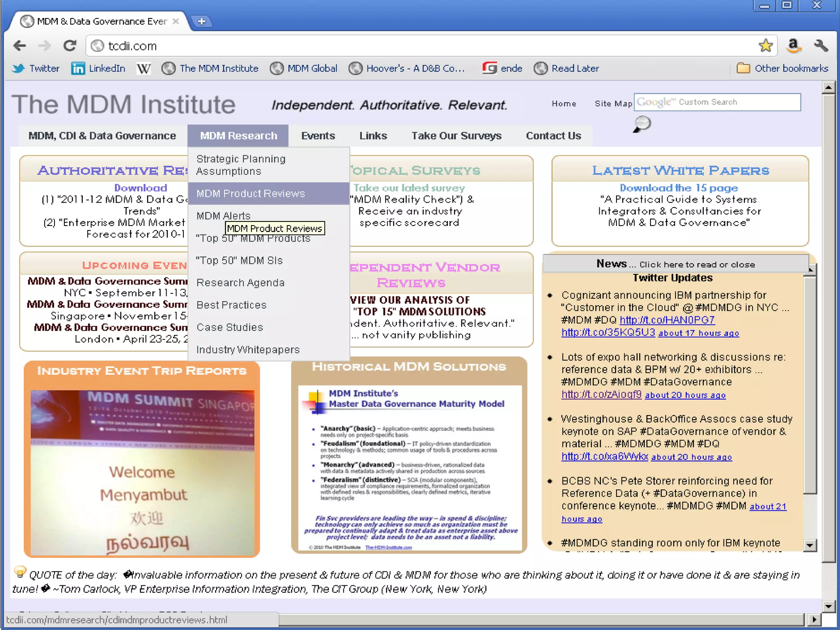Click the Latest White Papers heading

(x=680, y=170)
